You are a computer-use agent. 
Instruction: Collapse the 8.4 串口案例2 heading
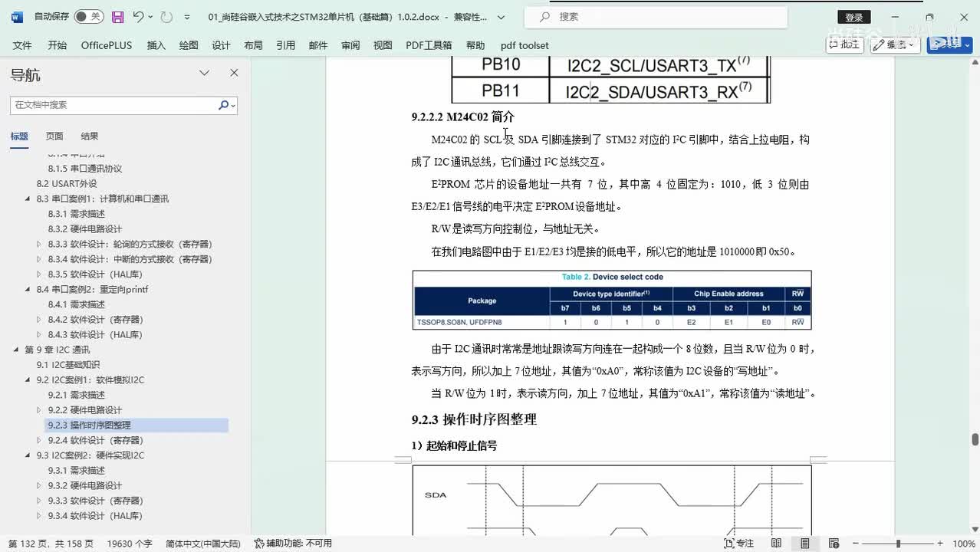pos(28,290)
